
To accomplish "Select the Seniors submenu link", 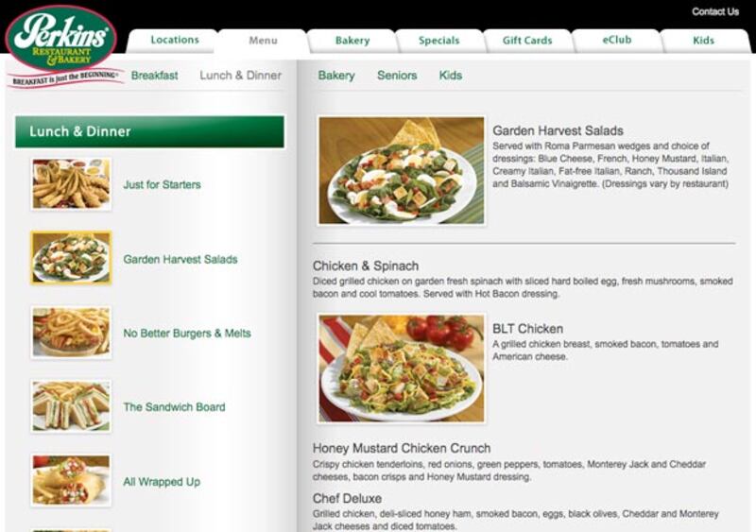I will [x=397, y=76].
